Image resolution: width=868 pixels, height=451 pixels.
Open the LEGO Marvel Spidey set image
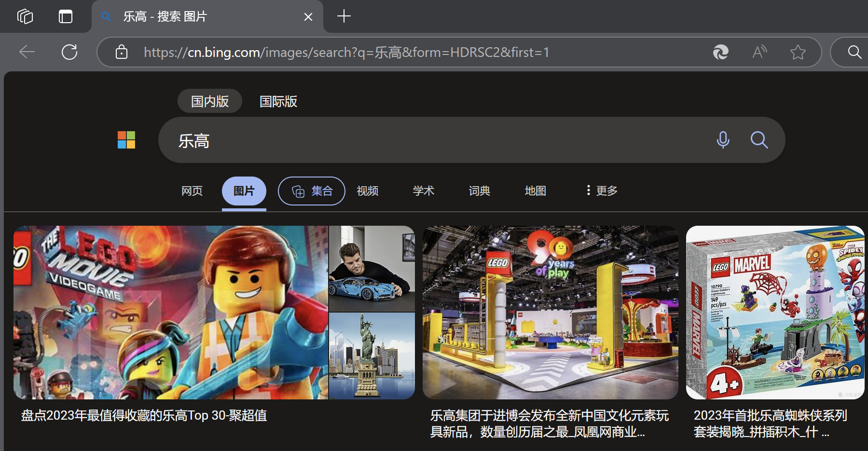[x=775, y=313]
